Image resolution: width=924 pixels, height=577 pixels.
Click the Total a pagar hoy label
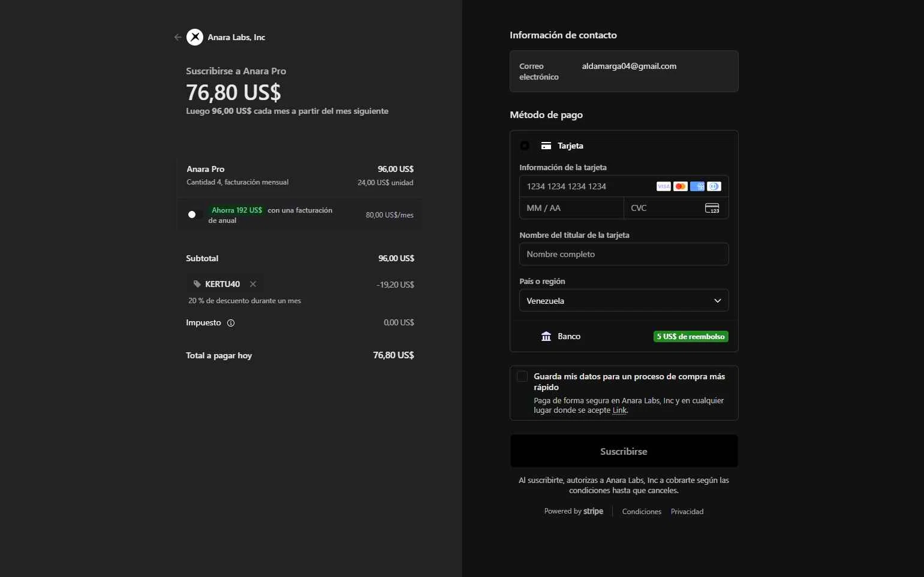point(219,355)
